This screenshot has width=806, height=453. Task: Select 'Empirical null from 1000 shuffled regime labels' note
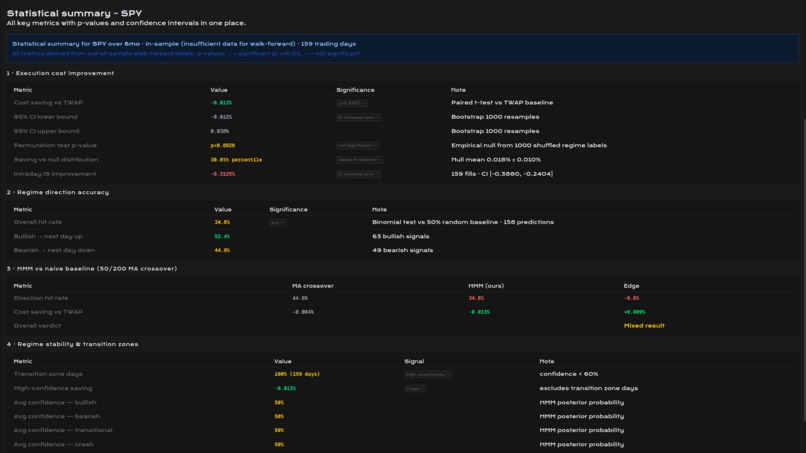click(529, 146)
